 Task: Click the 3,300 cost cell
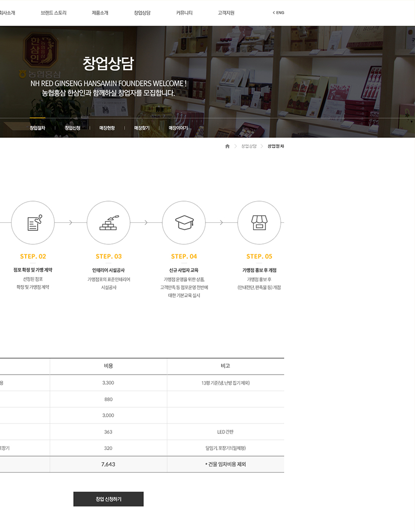(109, 383)
